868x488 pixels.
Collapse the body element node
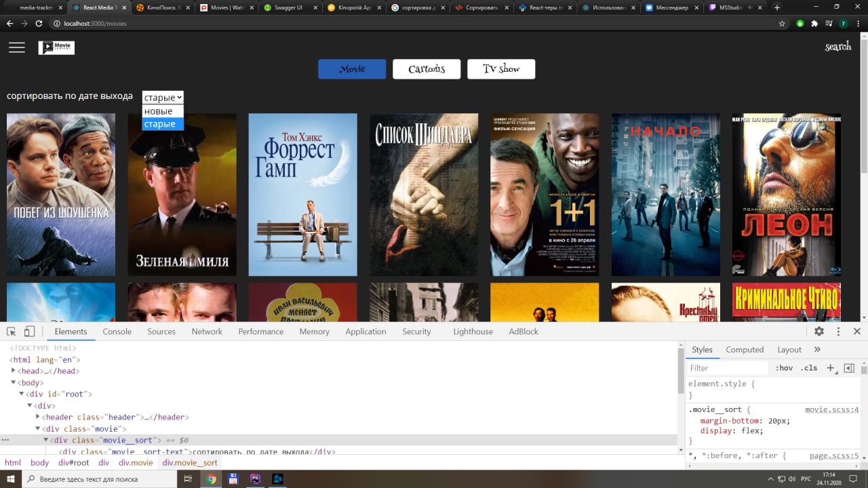click(14, 383)
